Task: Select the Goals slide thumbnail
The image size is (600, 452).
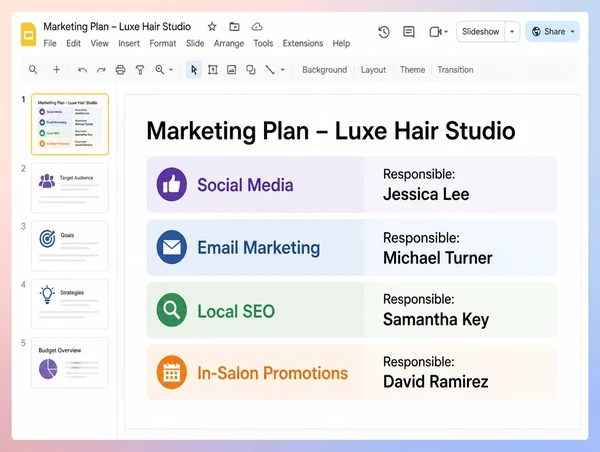Action: [70, 246]
